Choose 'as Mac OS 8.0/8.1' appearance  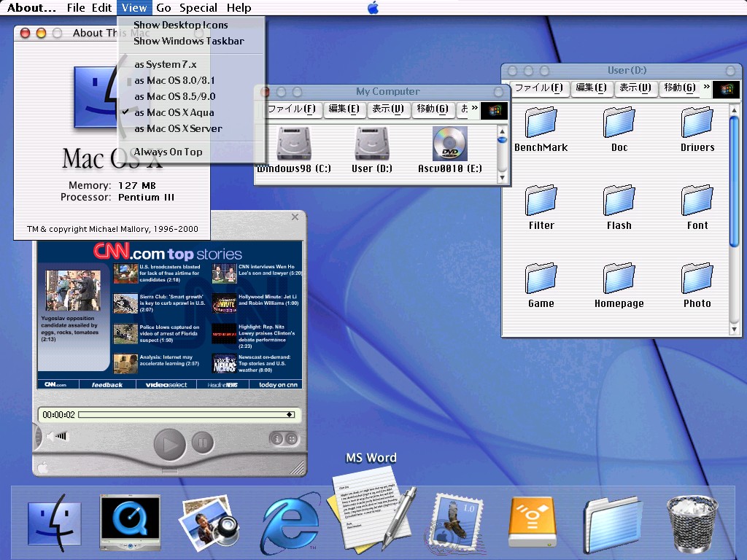(x=190, y=80)
